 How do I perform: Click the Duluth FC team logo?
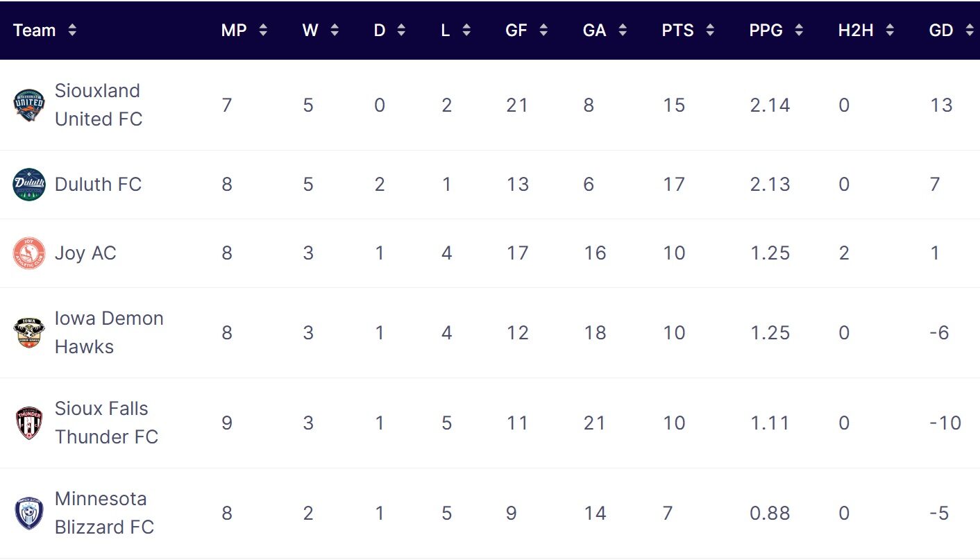point(29,185)
